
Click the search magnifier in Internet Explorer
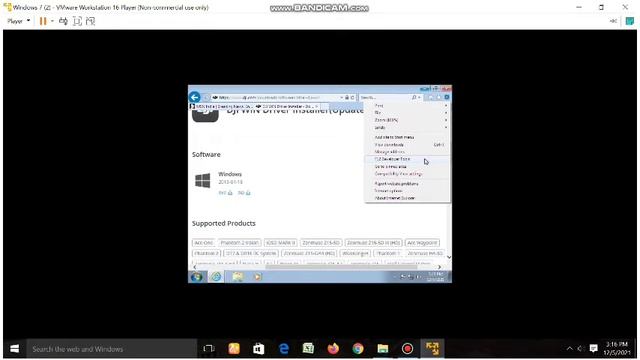[414, 98]
